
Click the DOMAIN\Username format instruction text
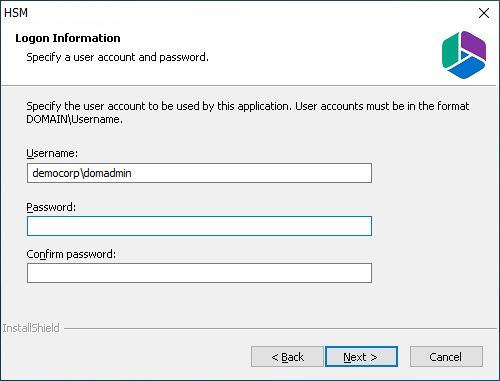248,112
